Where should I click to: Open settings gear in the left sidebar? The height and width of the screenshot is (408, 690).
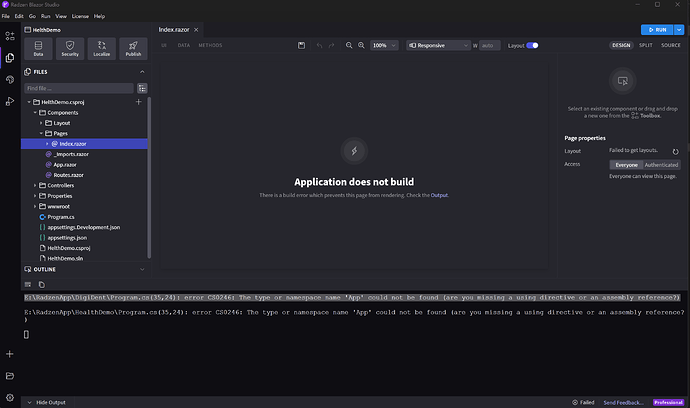[x=9, y=397]
